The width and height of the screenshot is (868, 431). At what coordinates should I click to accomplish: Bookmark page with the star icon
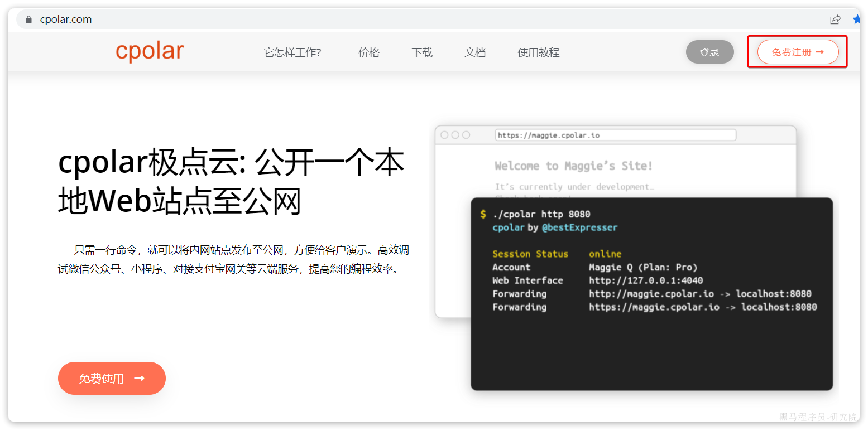[856, 20]
